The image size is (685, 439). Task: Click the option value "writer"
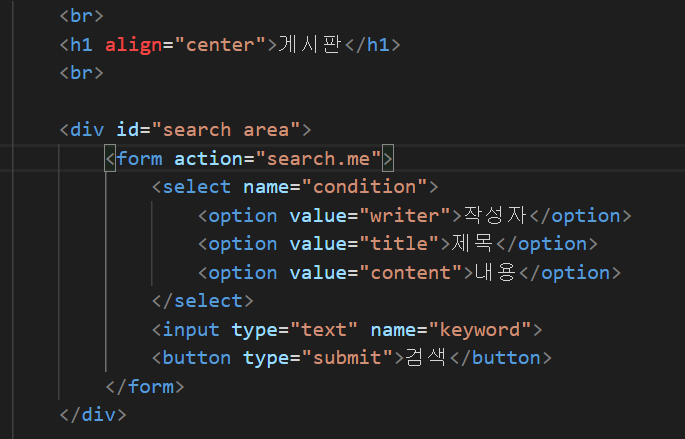[405, 215]
